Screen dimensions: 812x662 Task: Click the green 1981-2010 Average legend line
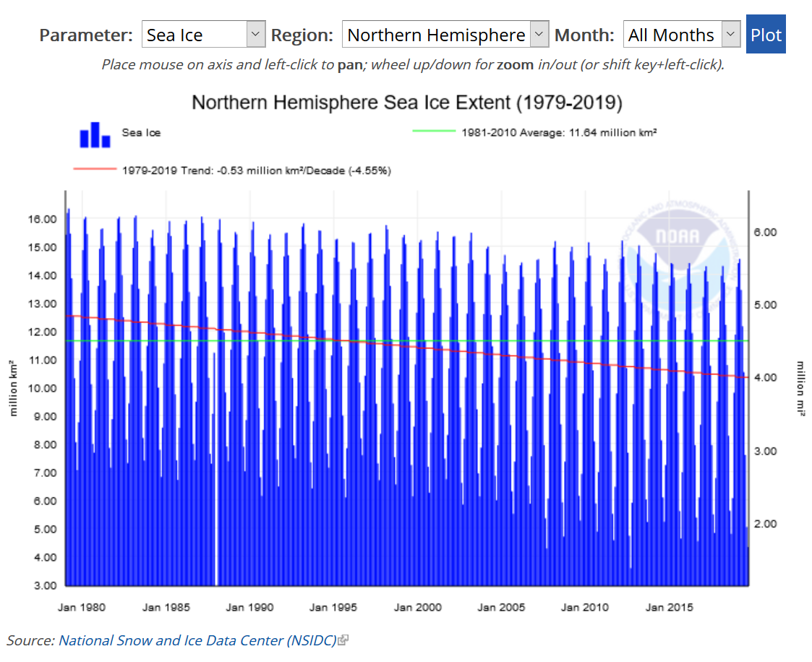(434, 132)
